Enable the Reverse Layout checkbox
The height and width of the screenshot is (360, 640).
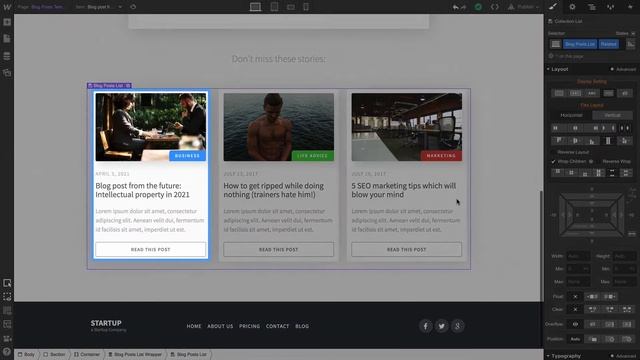(x=554, y=152)
